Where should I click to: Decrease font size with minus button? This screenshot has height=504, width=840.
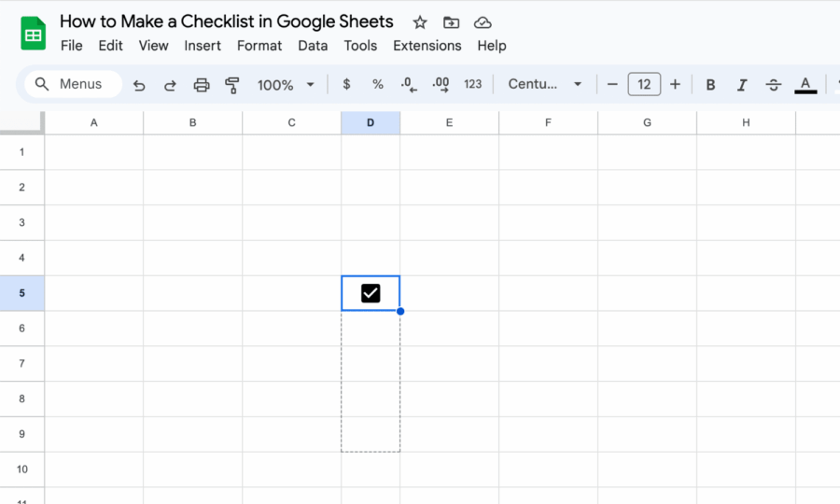(612, 84)
